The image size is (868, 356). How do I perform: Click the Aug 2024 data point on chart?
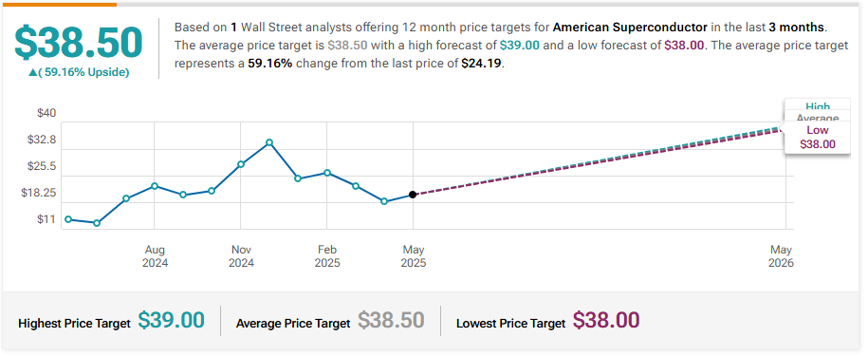tap(155, 186)
